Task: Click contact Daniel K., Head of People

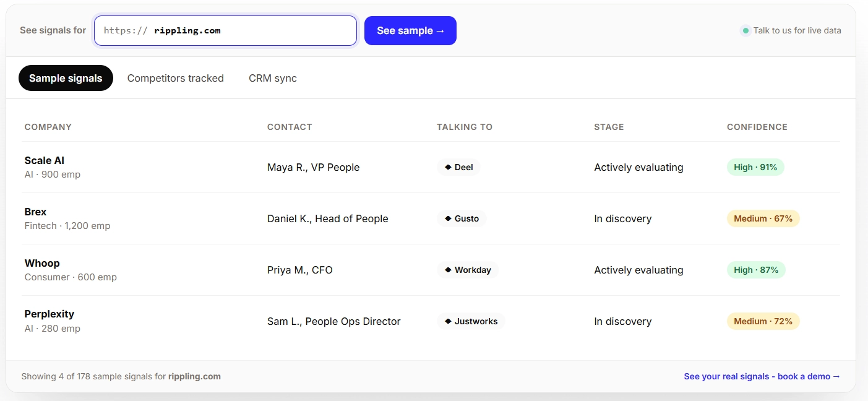Action: (x=328, y=218)
